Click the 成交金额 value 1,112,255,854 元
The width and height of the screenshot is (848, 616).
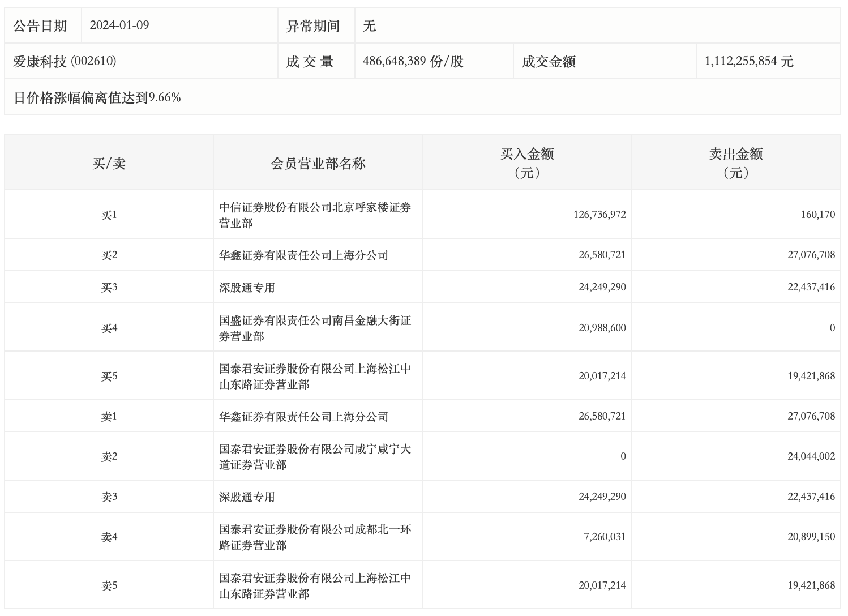point(749,61)
